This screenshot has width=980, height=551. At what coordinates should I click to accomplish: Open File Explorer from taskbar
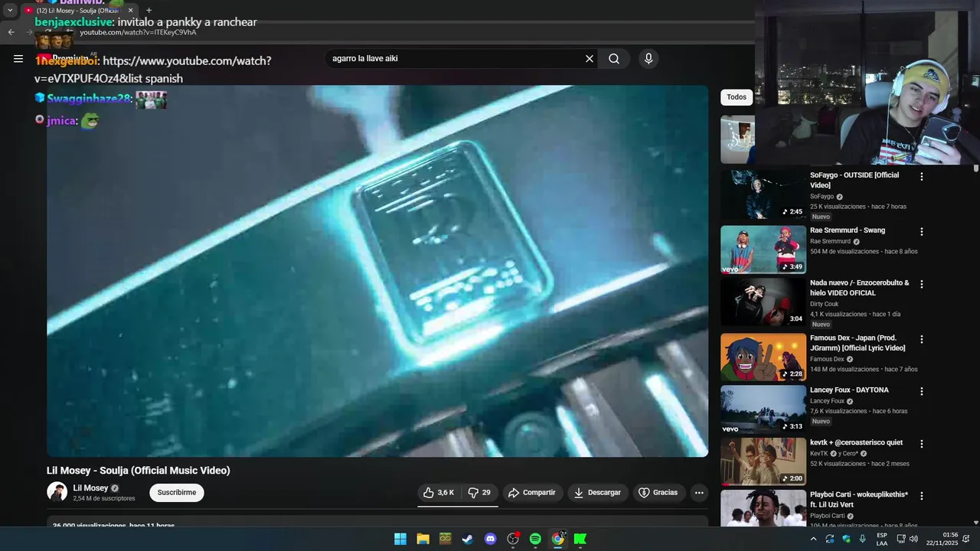click(423, 539)
